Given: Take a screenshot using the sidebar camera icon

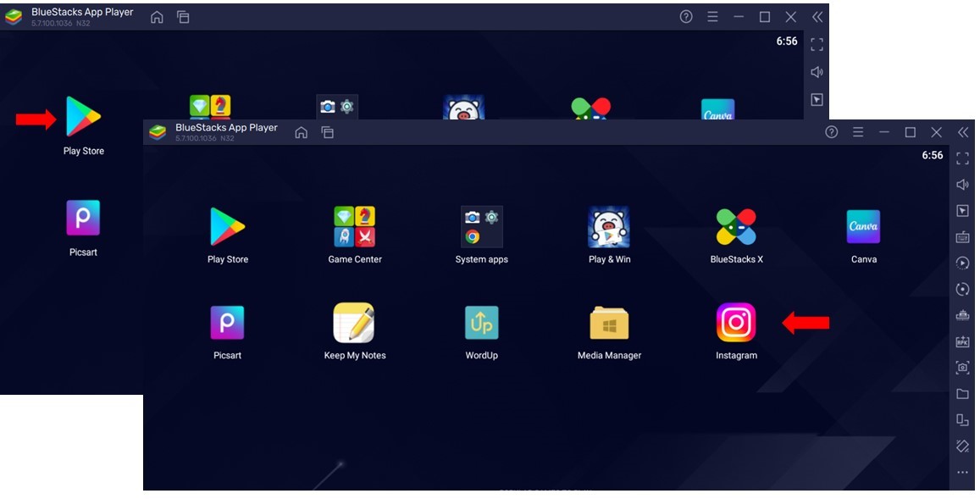Looking at the screenshot, I should 962,368.
